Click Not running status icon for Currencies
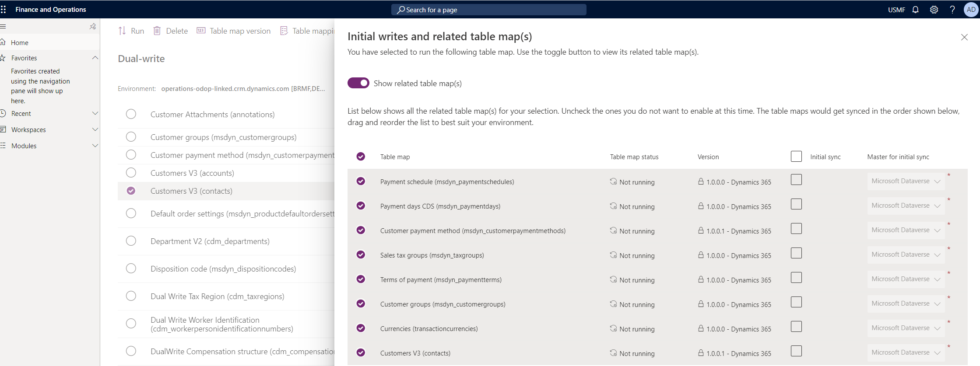The width and height of the screenshot is (980, 366). pos(613,328)
